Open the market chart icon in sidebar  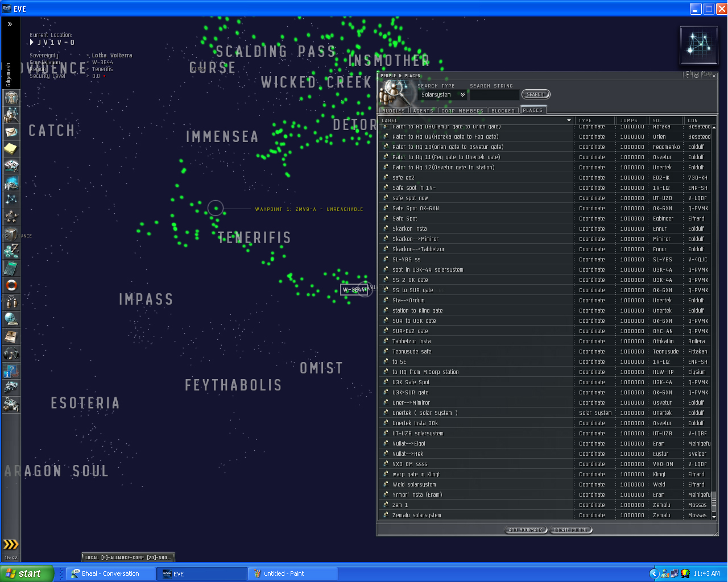[11, 183]
